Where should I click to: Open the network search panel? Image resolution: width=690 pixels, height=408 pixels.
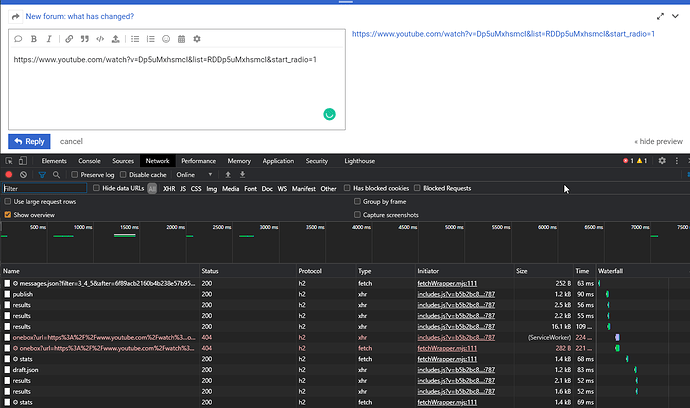56,175
